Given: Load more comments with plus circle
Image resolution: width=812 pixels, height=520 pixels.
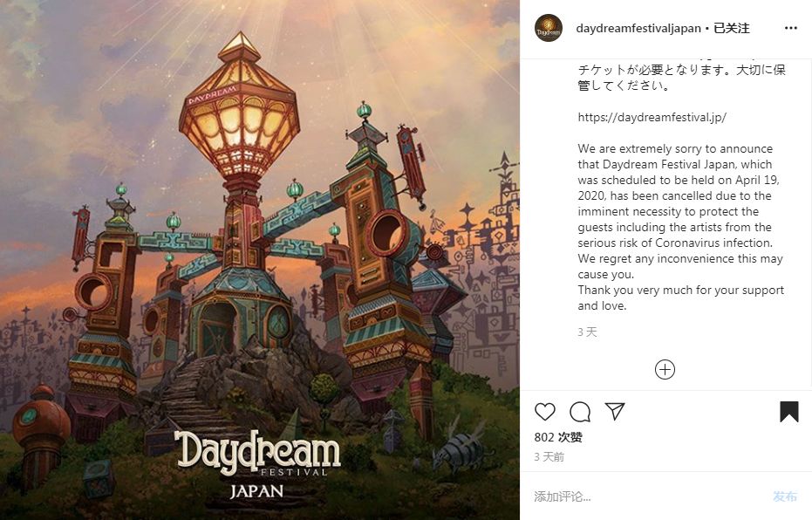Looking at the screenshot, I should pos(665,370).
